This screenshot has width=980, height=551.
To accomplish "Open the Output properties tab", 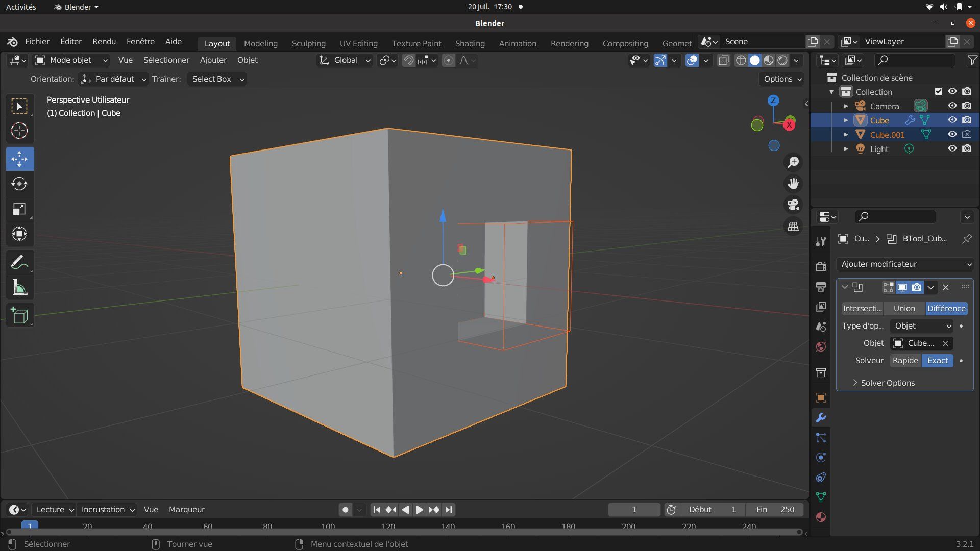I will tap(821, 287).
